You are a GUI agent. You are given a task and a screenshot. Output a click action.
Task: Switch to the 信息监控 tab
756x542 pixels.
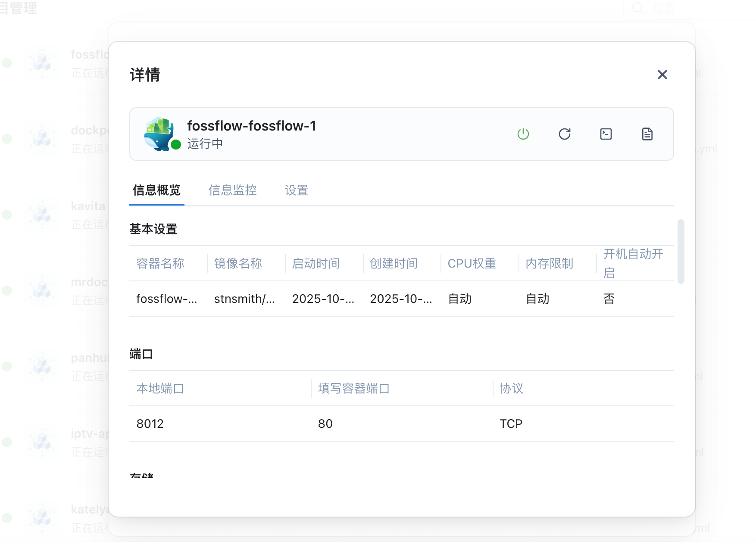click(x=232, y=190)
